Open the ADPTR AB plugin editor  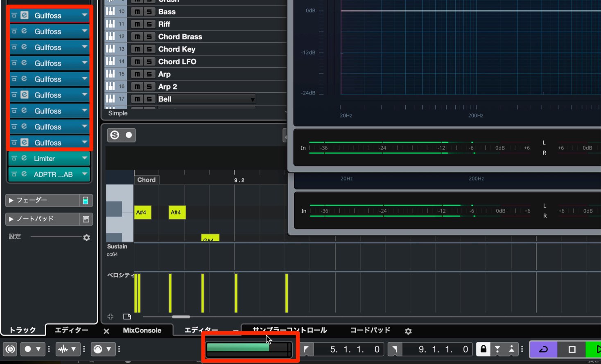click(x=24, y=174)
